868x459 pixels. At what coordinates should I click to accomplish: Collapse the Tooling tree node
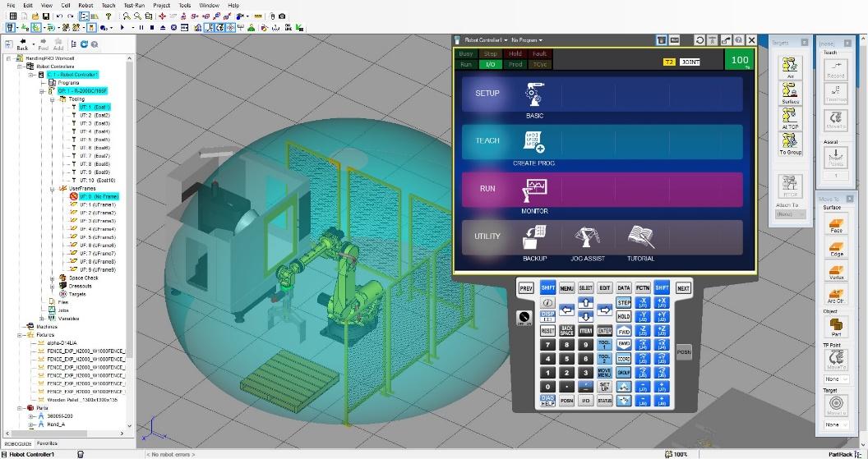[x=53, y=99]
